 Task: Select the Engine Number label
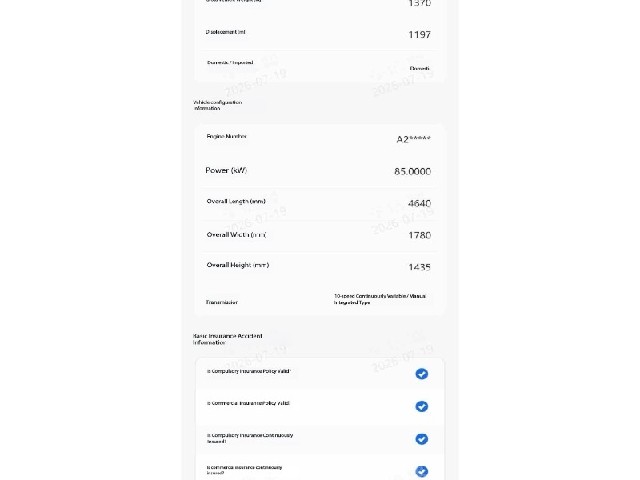226,136
